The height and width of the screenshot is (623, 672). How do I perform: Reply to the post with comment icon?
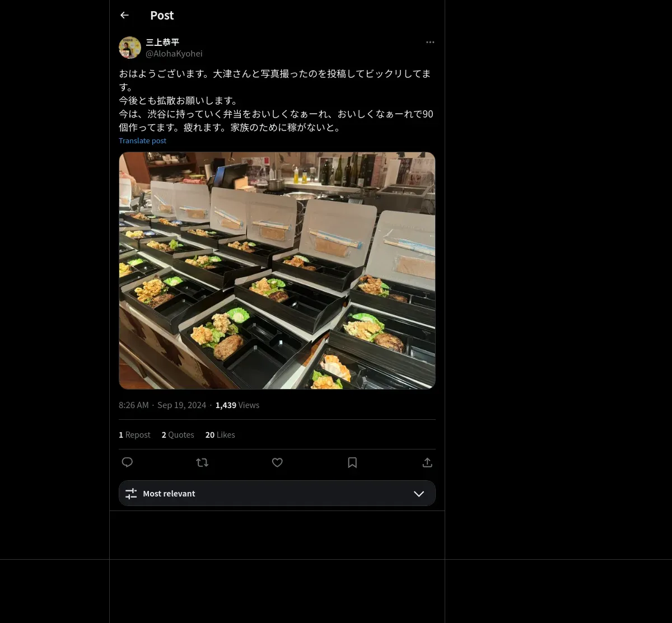point(127,462)
